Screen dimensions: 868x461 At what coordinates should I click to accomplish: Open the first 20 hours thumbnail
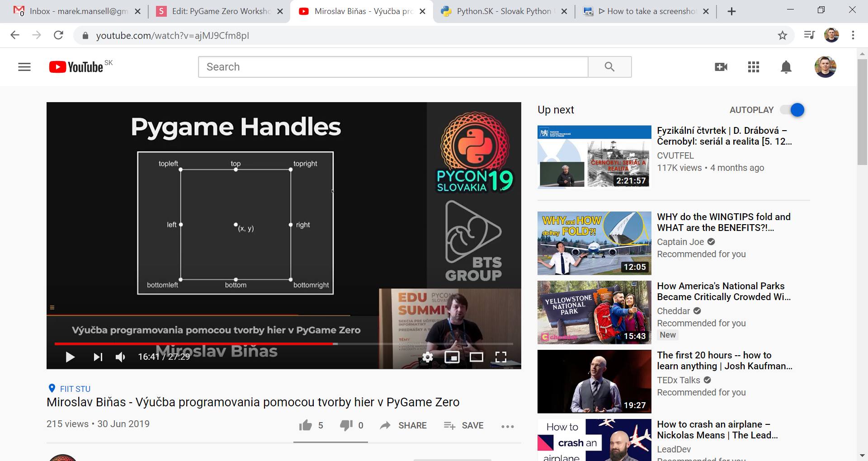[594, 381]
